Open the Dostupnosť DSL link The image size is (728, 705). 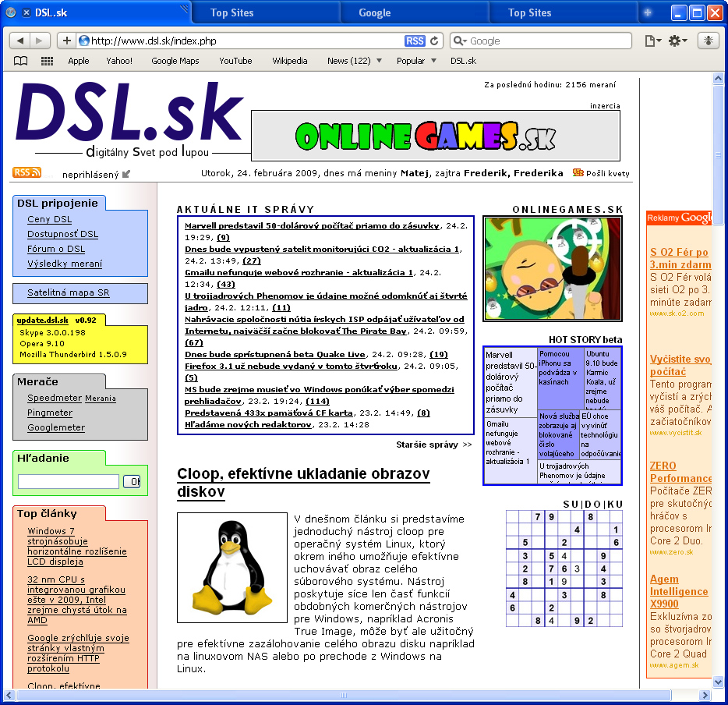(62, 234)
